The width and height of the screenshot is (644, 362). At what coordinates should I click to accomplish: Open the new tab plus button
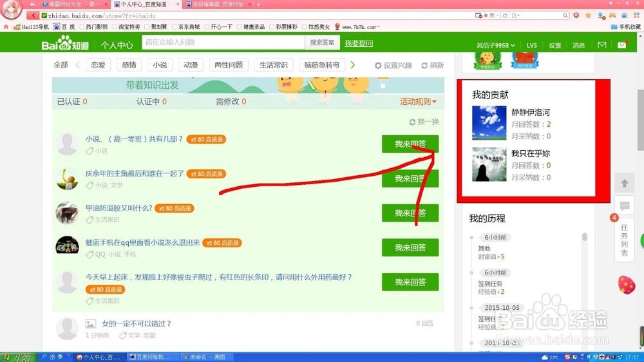point(258,5)
